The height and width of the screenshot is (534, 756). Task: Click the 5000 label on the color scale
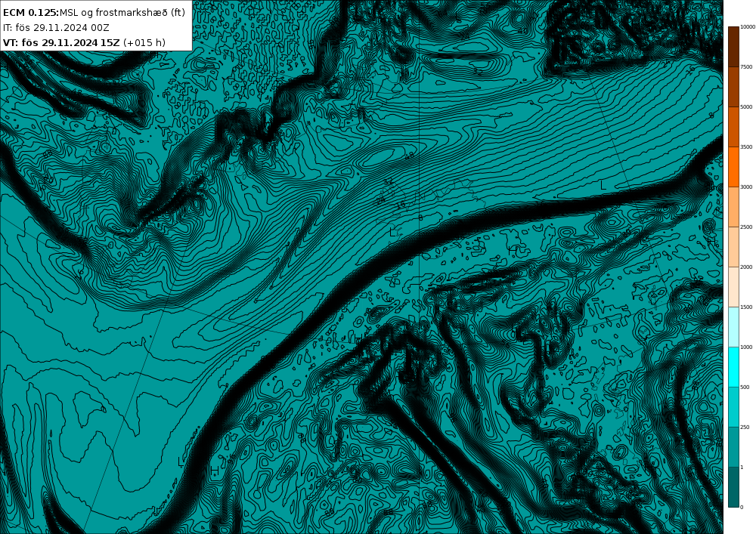pos(746,107)
